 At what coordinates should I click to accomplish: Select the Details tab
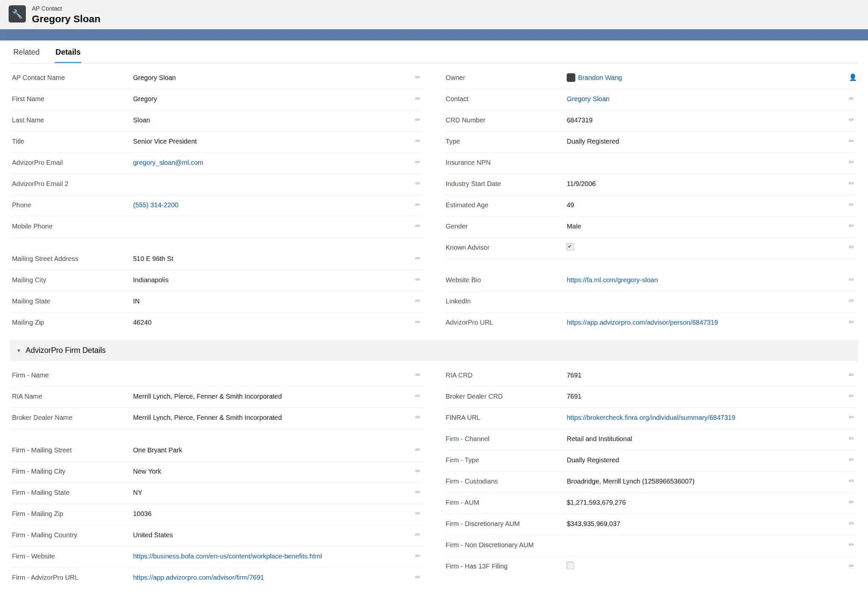point(68,52)
